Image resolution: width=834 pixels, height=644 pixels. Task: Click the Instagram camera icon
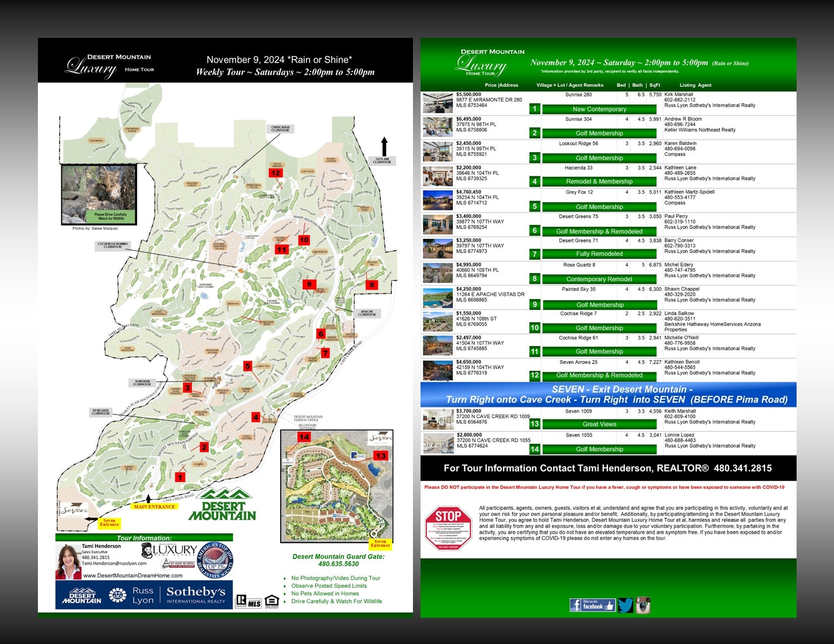[x=643, y=605]
